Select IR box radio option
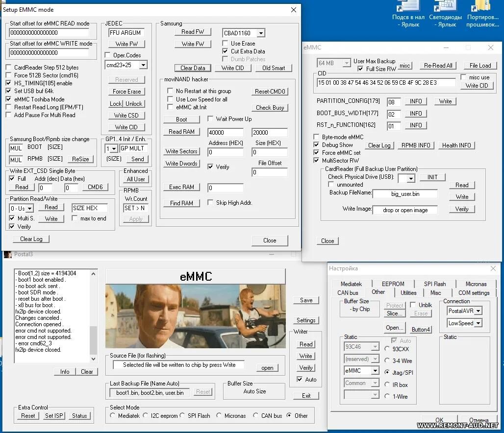The image size is (504, 433). [387, 385]
